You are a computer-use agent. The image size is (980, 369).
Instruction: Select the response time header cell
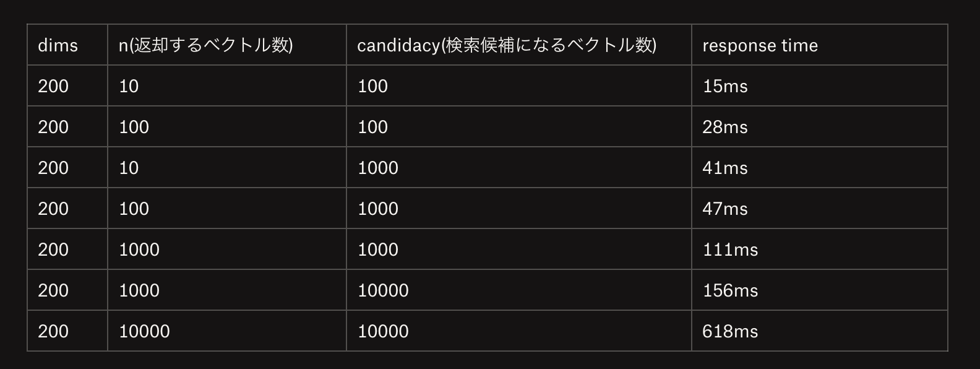coord(820,45)
